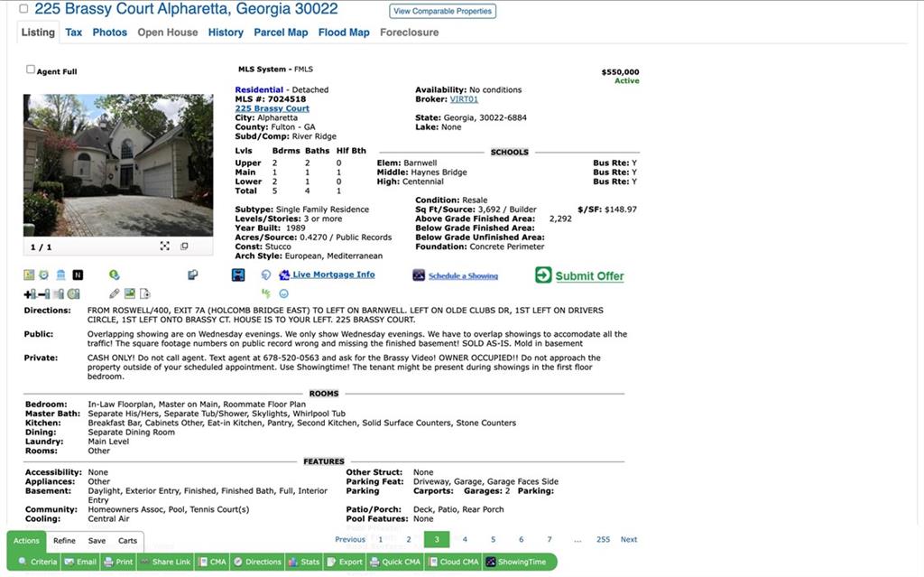Open the Flood Map tab

coord(344,33)
